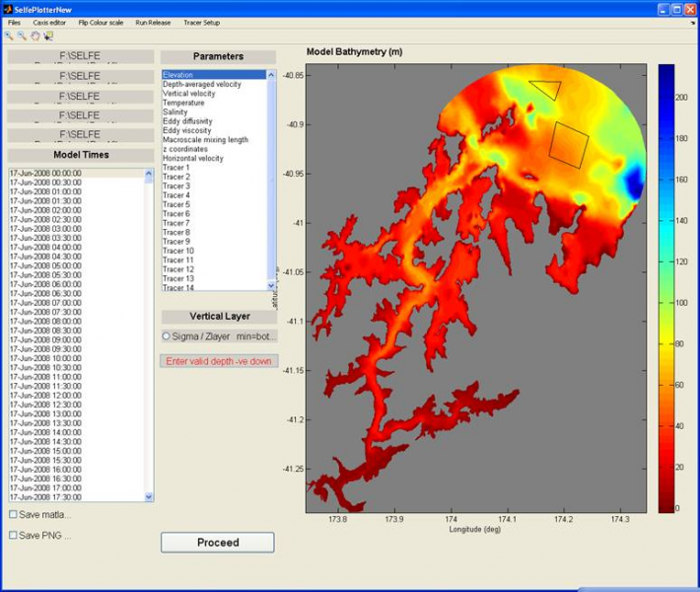Click the valid depth input field

click(x=219, y=361)
